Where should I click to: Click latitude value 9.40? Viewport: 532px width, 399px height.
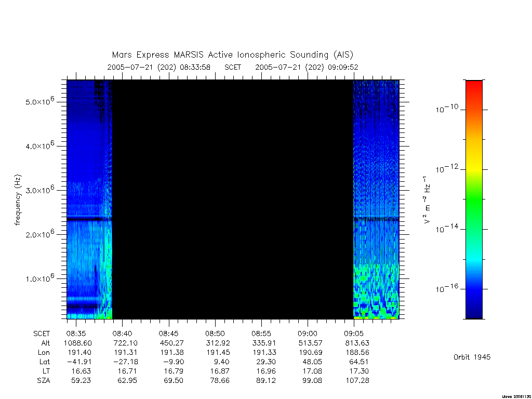point(221,362)
